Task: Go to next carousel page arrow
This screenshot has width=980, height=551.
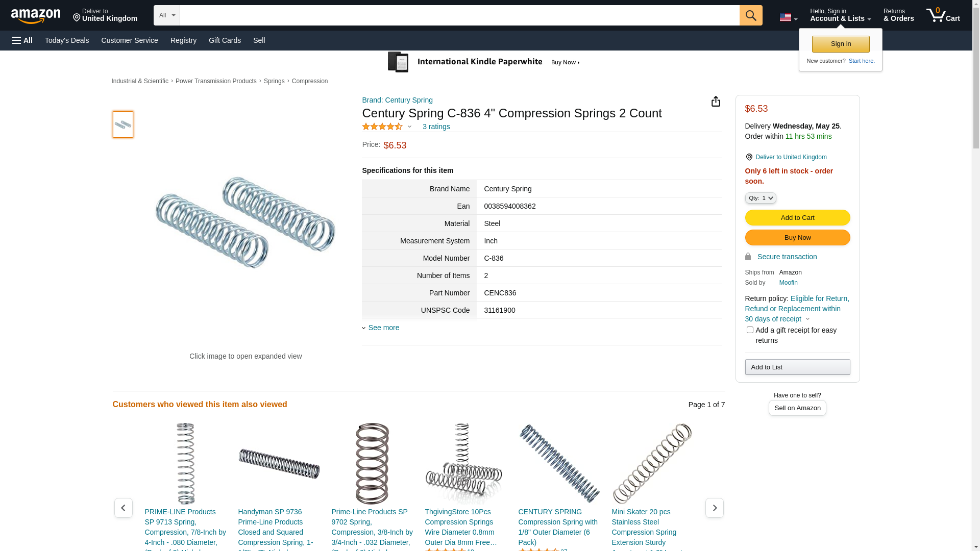Action: pyautogui.click(x=714, y=508)
